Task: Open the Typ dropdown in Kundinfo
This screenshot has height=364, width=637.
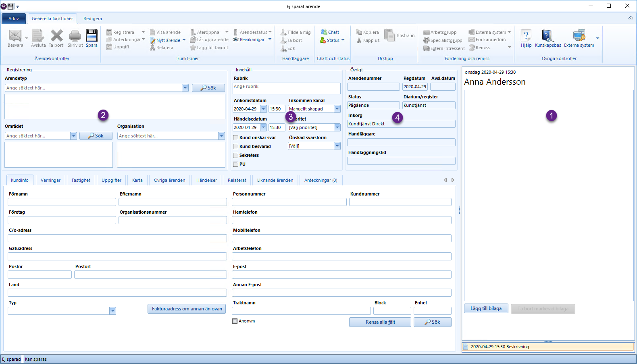Action: (x=112, y=311)
